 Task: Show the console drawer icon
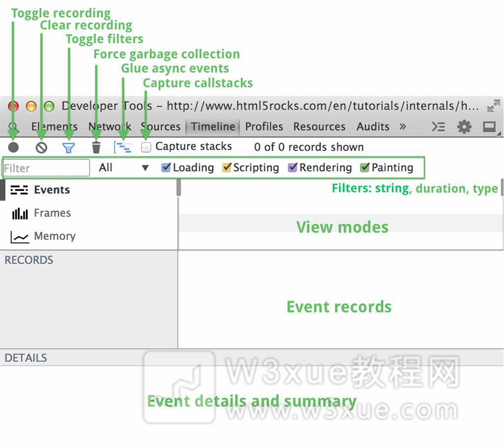tap(439, 127)
